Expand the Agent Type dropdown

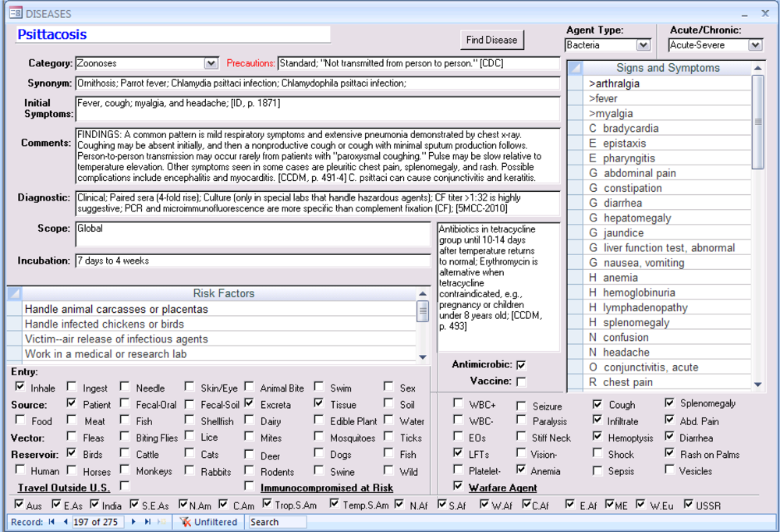(x=643, y=45)
